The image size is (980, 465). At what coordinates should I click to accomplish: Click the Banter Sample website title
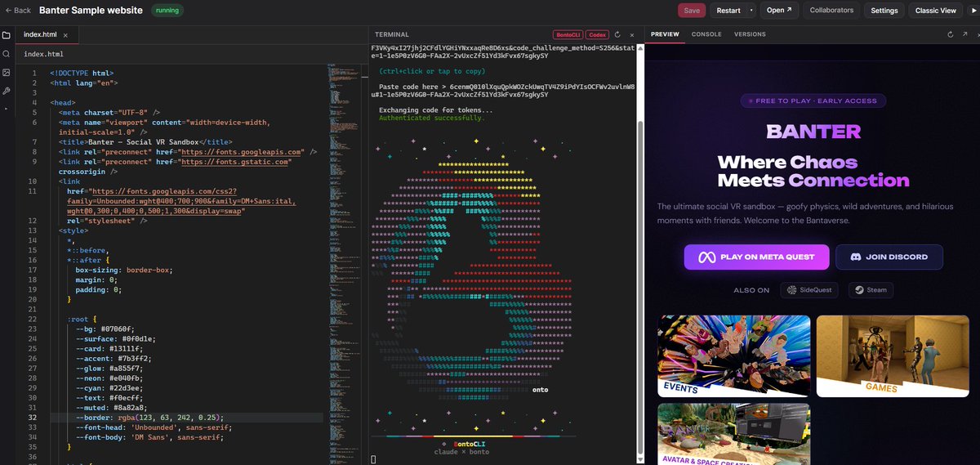coord(91,11)
